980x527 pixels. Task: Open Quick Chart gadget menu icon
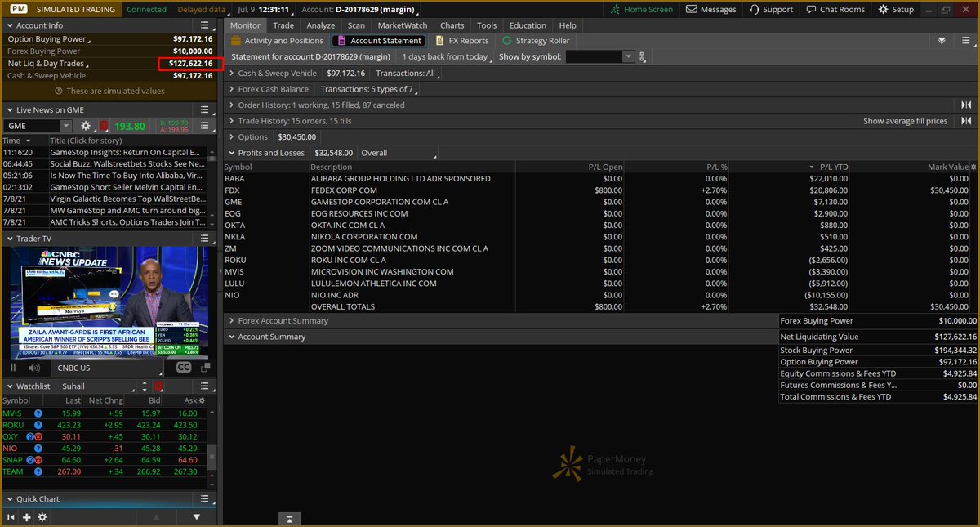point(206,498)
